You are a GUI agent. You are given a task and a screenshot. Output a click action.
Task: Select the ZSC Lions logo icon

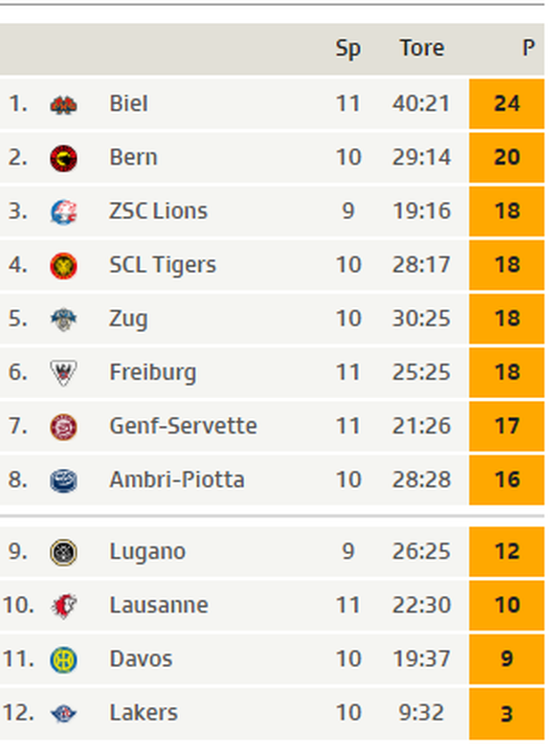(x=64, y=212)
